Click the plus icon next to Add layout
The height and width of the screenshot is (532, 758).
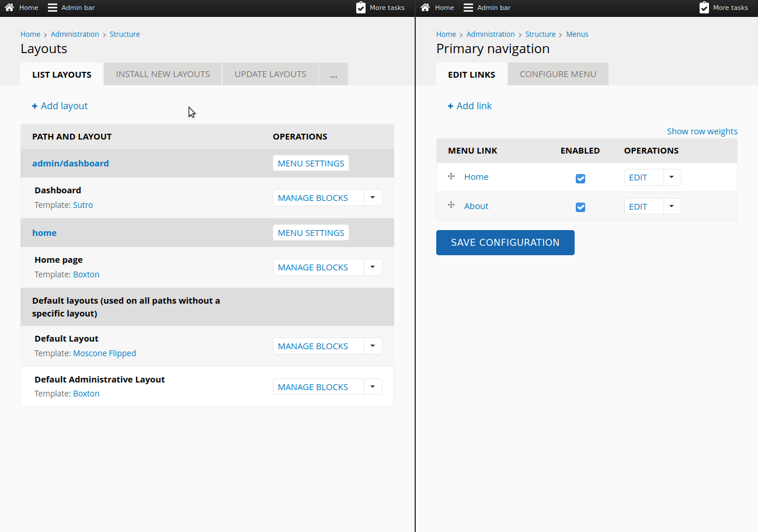coord(34,106)
